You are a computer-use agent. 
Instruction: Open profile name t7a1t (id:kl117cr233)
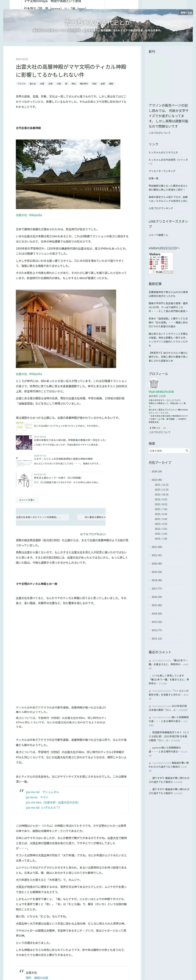(161, 392)
